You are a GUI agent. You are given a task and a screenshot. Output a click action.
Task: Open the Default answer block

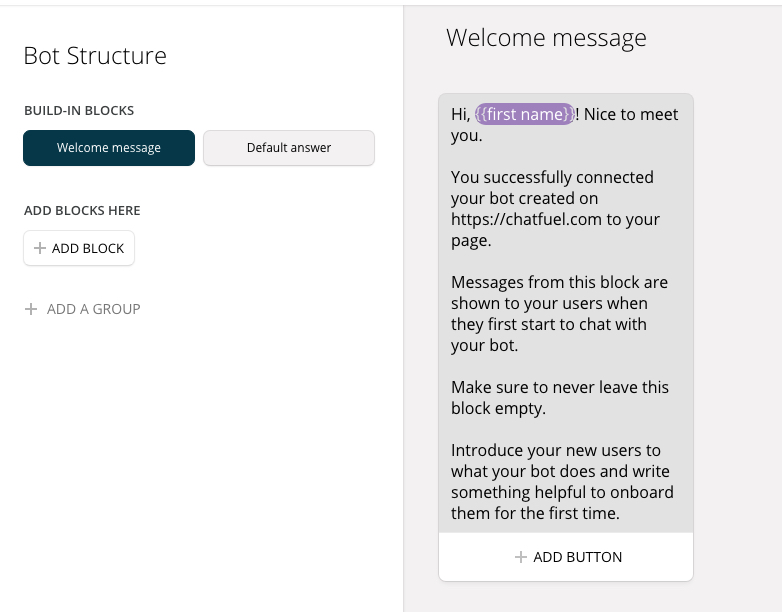(x=289, y=148)
